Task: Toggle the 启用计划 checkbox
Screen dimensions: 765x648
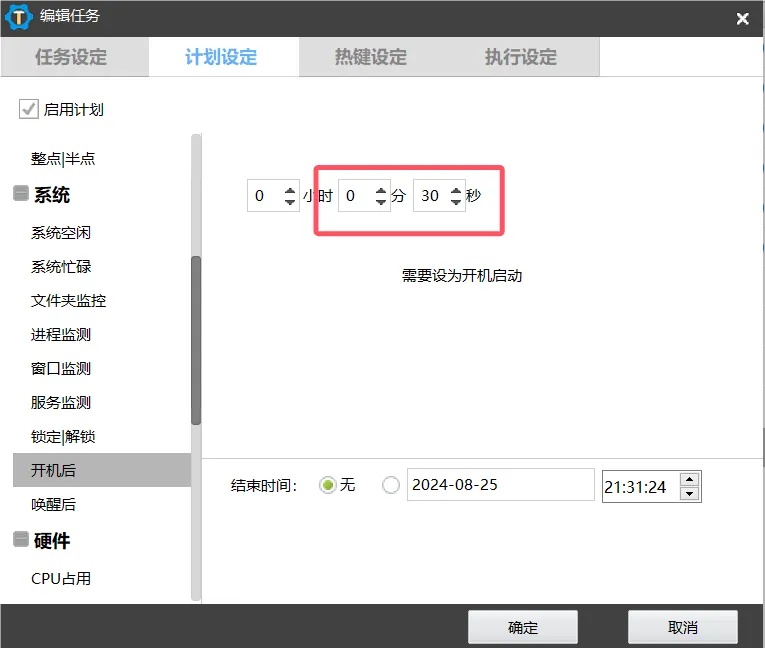Action: click(28, 109)
